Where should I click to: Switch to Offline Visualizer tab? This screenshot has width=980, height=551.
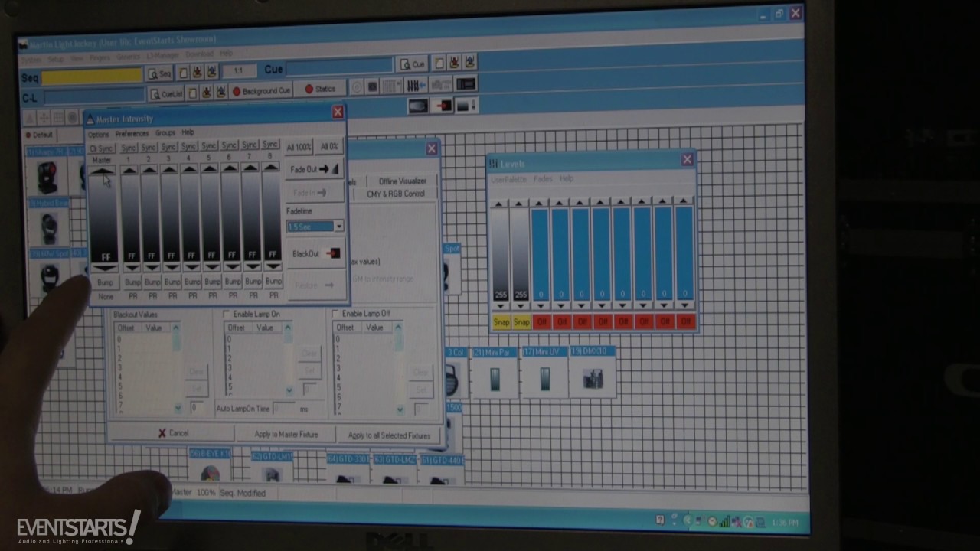click(402, 181)
